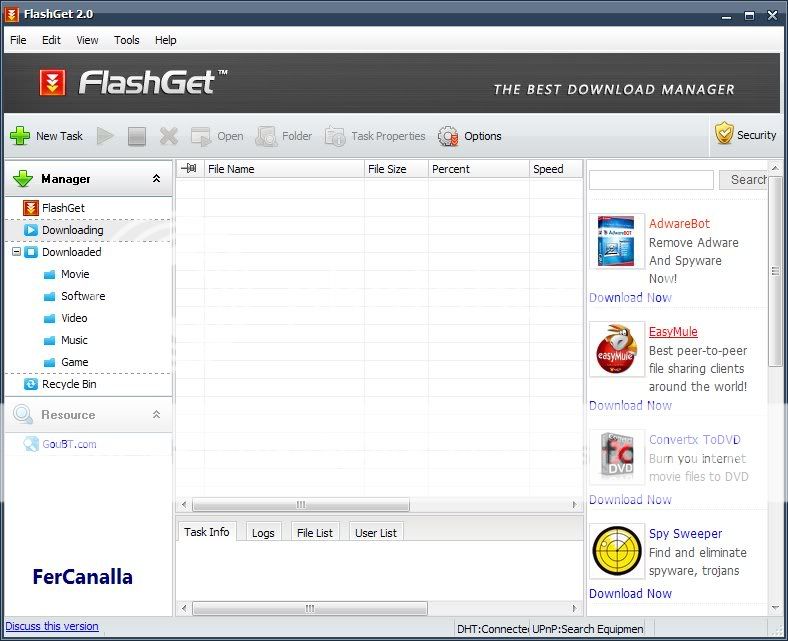Open the Edit menu
The height and width of the screenshot is (641, 788).
click(x=51, y=40)
